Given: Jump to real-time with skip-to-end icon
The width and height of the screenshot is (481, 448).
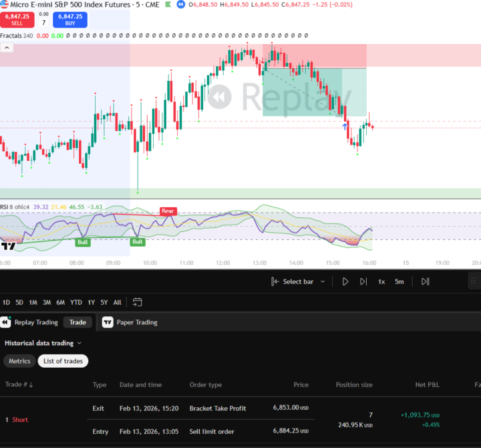Looking at the screenshot, I should click(426, 282).
